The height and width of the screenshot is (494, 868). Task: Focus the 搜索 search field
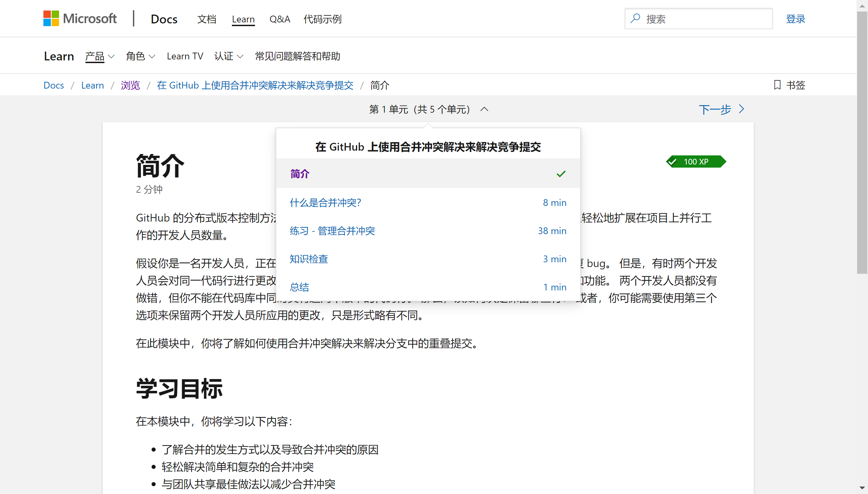click(698, 19)
